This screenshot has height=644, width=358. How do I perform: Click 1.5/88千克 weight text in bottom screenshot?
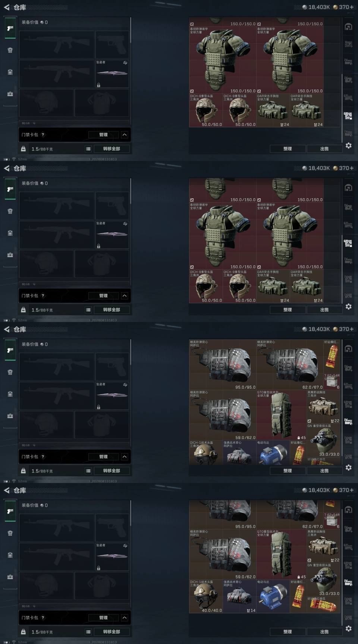click(x=42, y=632)
